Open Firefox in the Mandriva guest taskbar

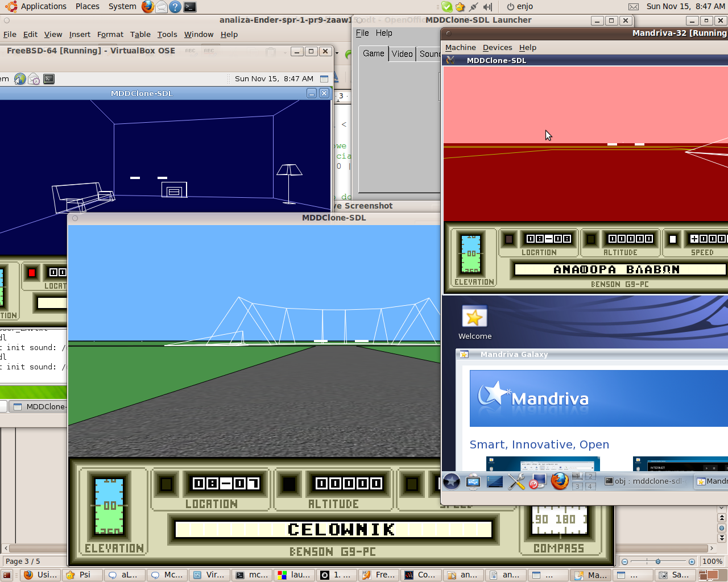point(560,481)
